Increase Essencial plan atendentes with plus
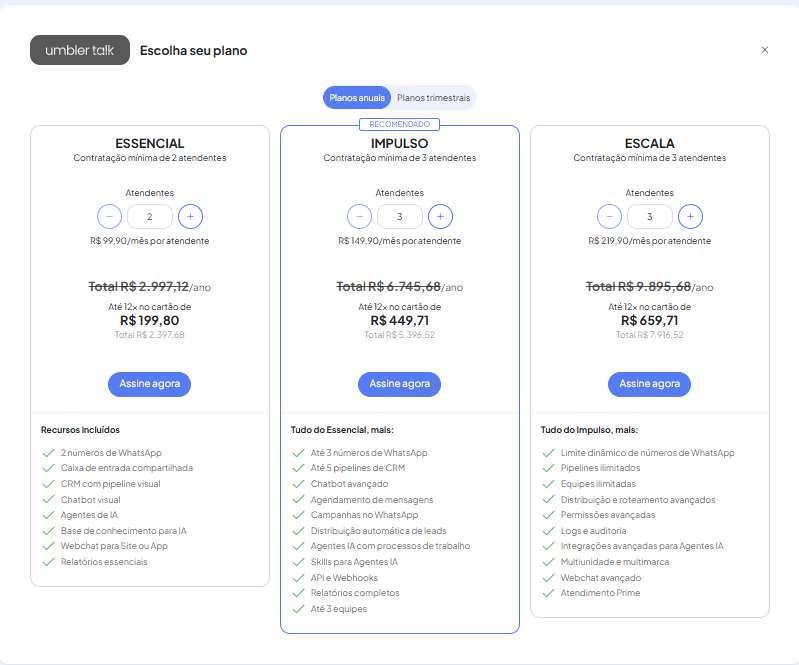The width and height of the screenshot is (799, 665). (x=190, y=217)
